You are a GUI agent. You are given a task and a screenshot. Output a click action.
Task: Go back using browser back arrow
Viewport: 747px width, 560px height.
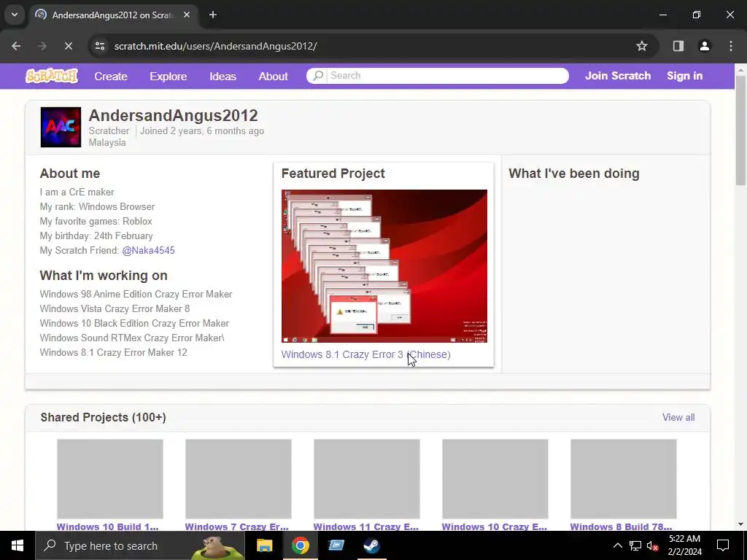16,46
